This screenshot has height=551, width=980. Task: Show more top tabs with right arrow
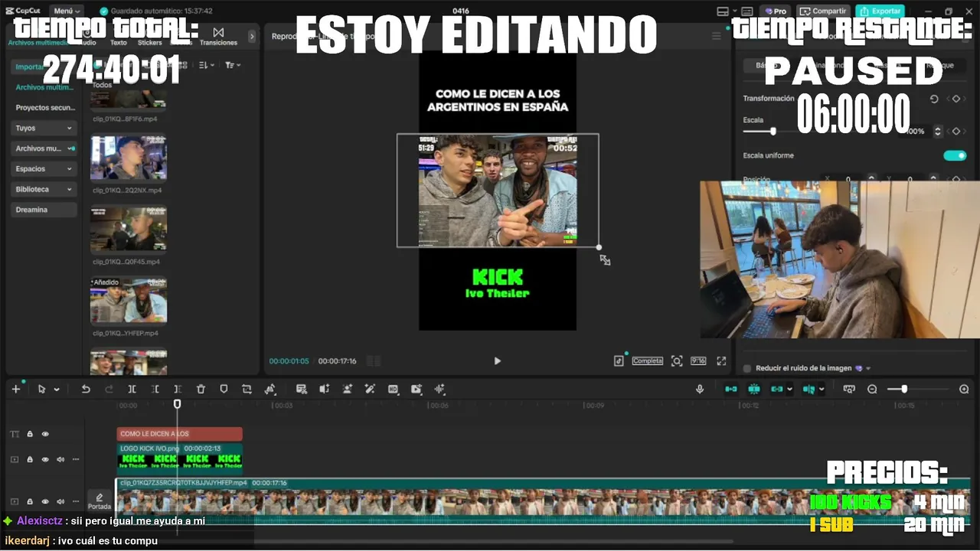(252, 36)
